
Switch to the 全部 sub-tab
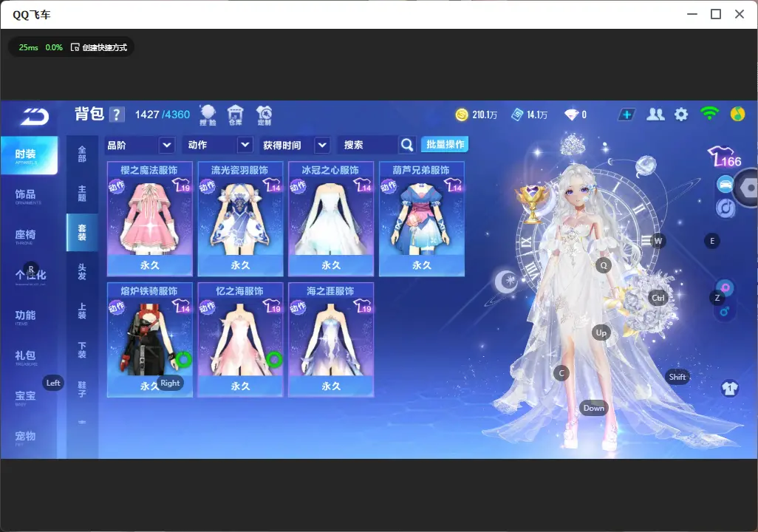pos(82,154)
